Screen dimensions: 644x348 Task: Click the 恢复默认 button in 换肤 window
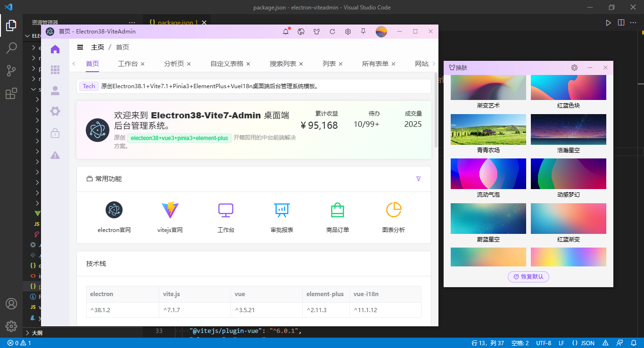[528, 277]
